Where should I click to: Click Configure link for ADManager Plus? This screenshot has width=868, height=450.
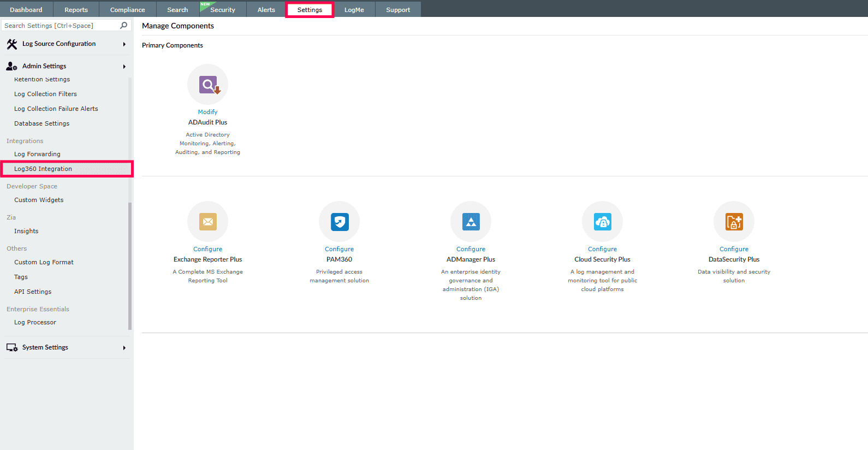tap(471, 249)
